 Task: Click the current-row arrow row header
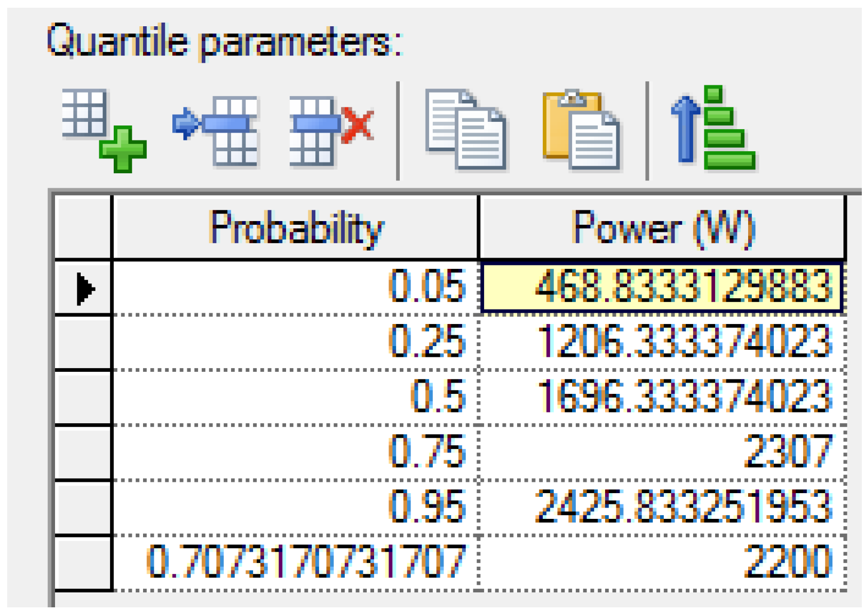(83, 287)
